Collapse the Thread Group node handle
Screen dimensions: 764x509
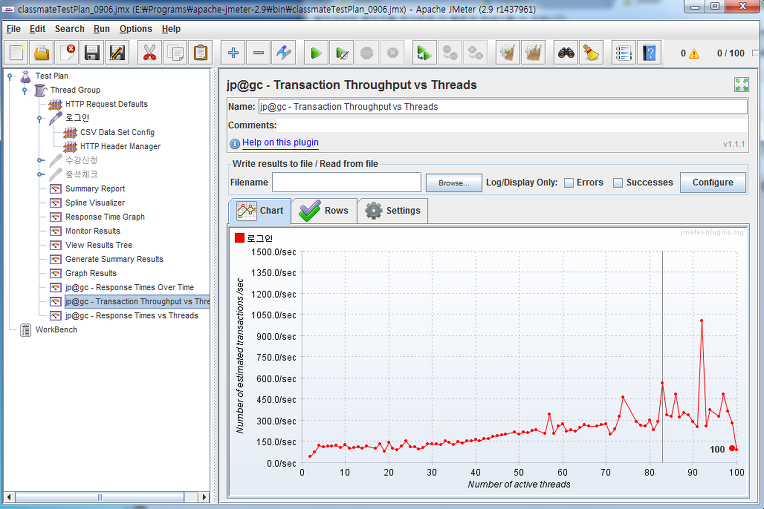(x=24, y=91)
